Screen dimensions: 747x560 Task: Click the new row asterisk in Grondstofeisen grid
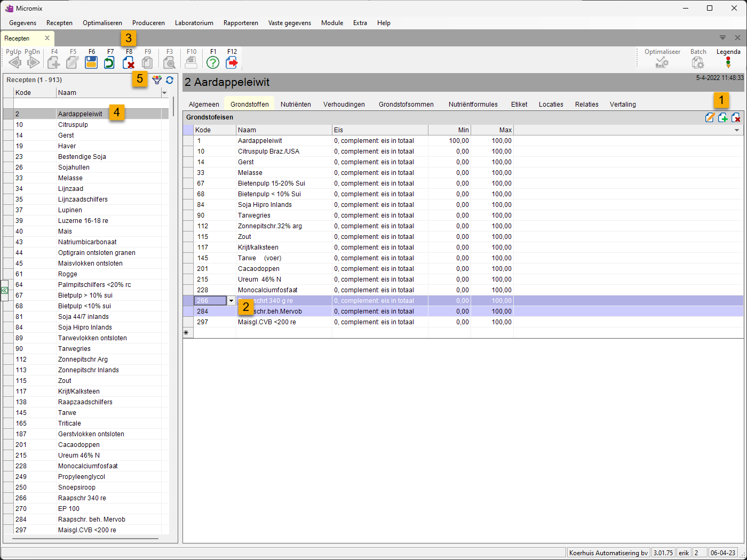point(186,333)
